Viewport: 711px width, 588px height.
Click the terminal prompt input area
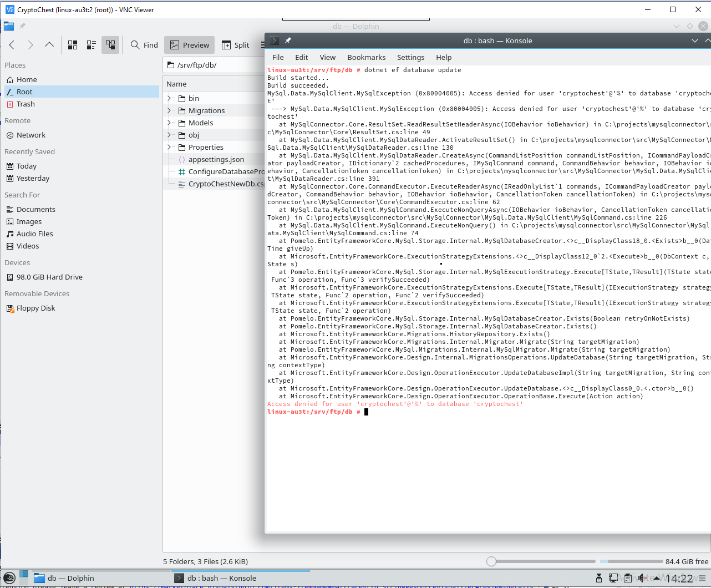[367, 412]
